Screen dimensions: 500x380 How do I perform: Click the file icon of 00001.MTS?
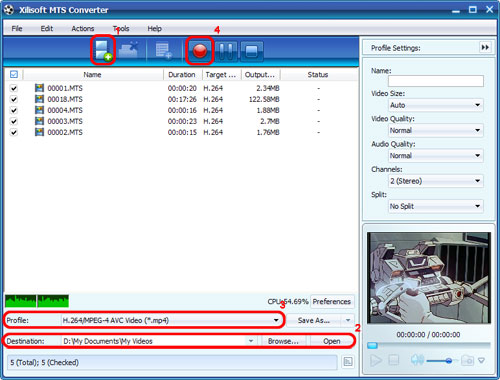[39, 88]
